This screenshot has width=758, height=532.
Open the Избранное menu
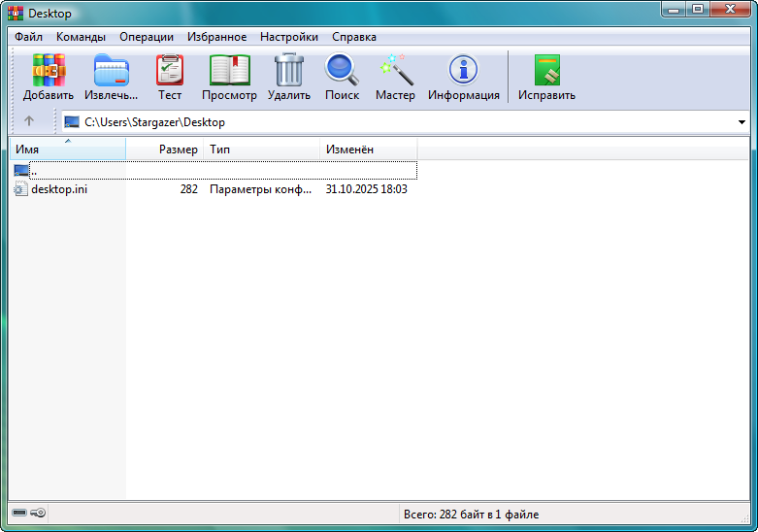click(216, 37)
